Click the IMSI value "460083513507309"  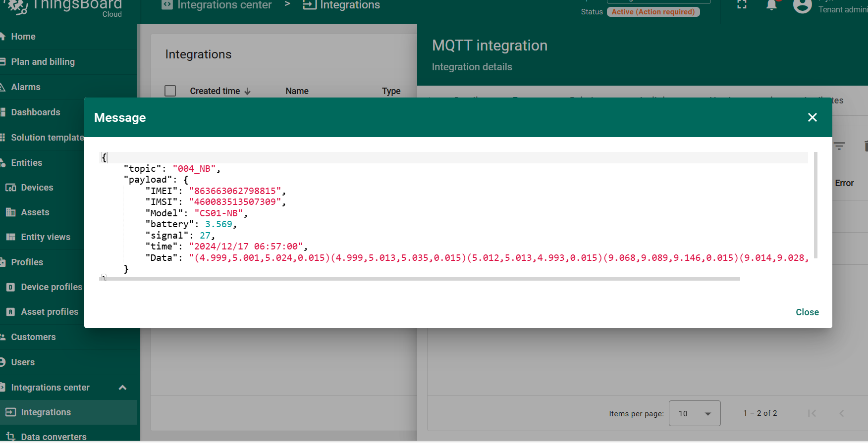235,202
